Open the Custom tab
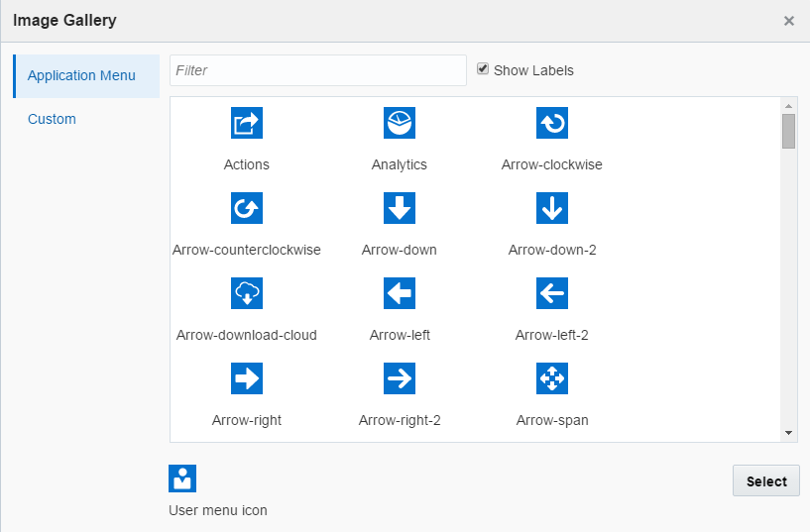810x532 pixels. [52, 119]
